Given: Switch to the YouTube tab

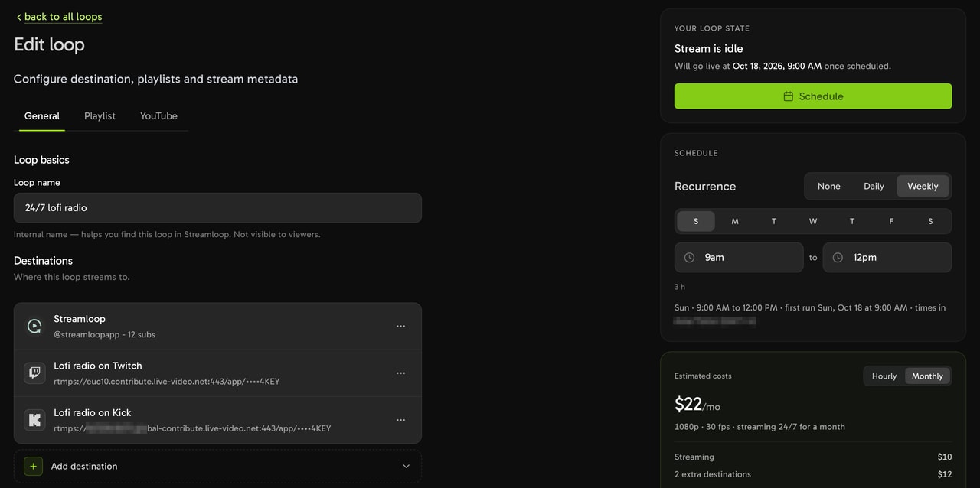Looking at the screenshot, I should [x=158, y=116].
